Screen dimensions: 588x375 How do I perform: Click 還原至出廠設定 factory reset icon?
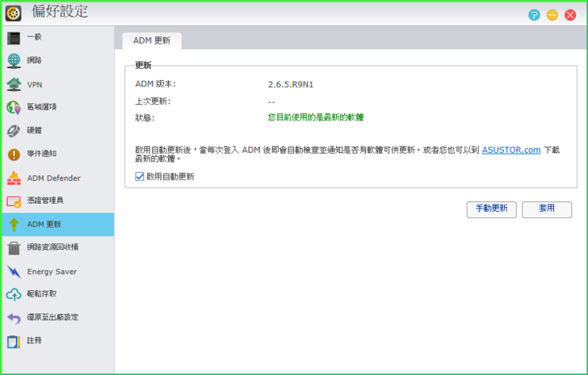(x=14, y=318)
